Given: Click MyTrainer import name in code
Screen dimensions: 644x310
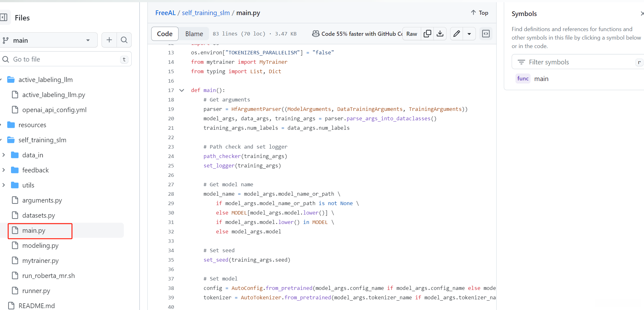Looking at the screenshot, I should click(x=273, y=62).
